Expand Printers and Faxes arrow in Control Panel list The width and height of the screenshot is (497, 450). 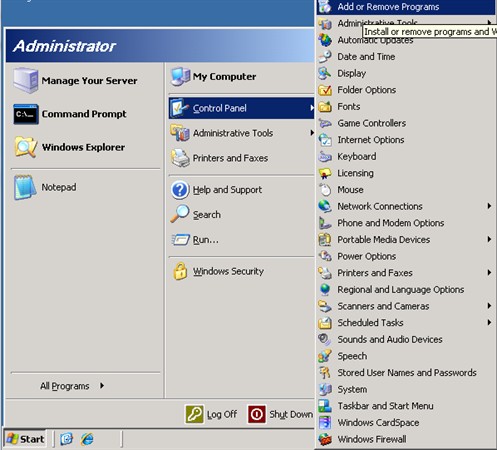[x=489, y=272]
